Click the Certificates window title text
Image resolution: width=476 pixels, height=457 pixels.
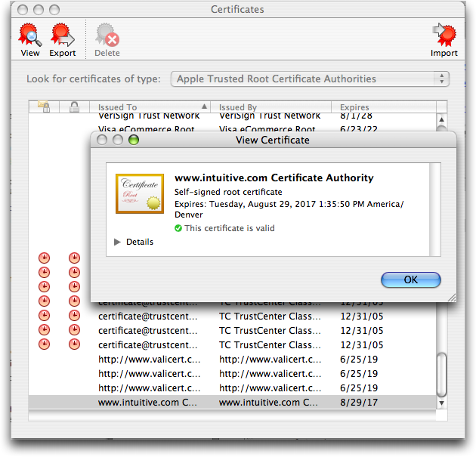[x=237, y=9]
